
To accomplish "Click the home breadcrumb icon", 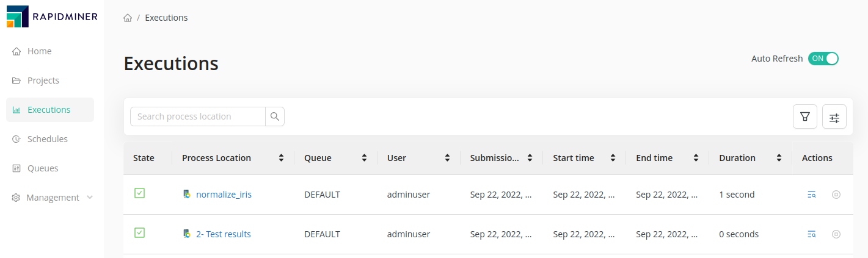I will [128, 18].
